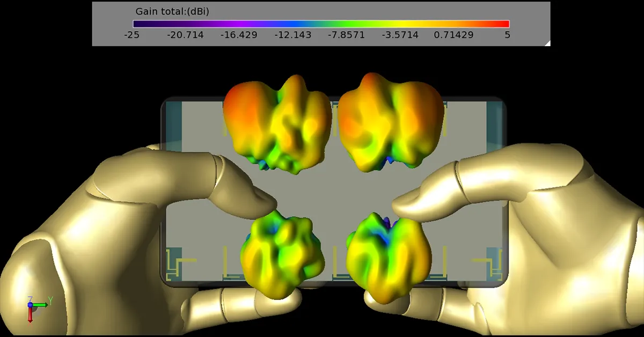Select the bottom-left corner antenna element

pos(173,265)
